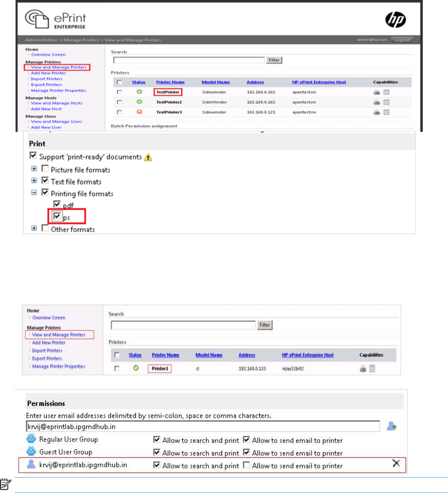The width and height of the screenshot is (448, 493).
Task: Open the TestPrinter2 printer entry
Action: pos(169,102)
